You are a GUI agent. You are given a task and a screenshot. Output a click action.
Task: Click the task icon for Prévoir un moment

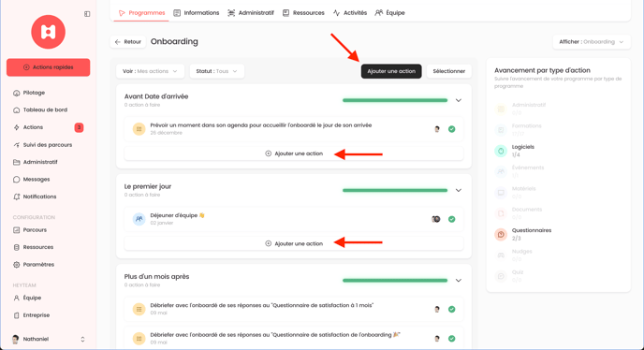pyautogui.click(x=139, y=129)
